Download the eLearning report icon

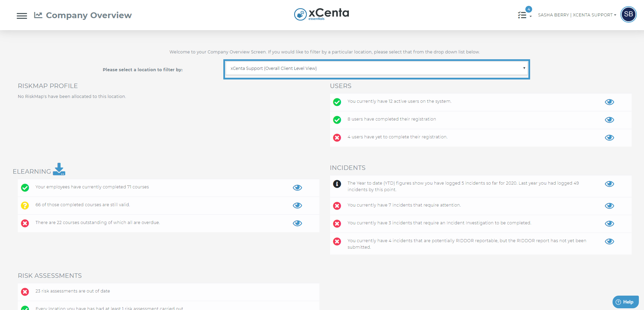click(x=59, y=169)
